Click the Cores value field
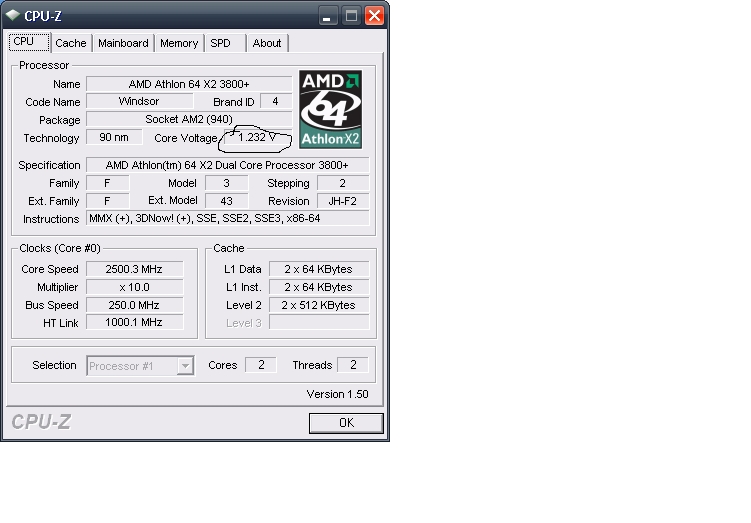The image size is (751, 523). [x=261, y=365]
